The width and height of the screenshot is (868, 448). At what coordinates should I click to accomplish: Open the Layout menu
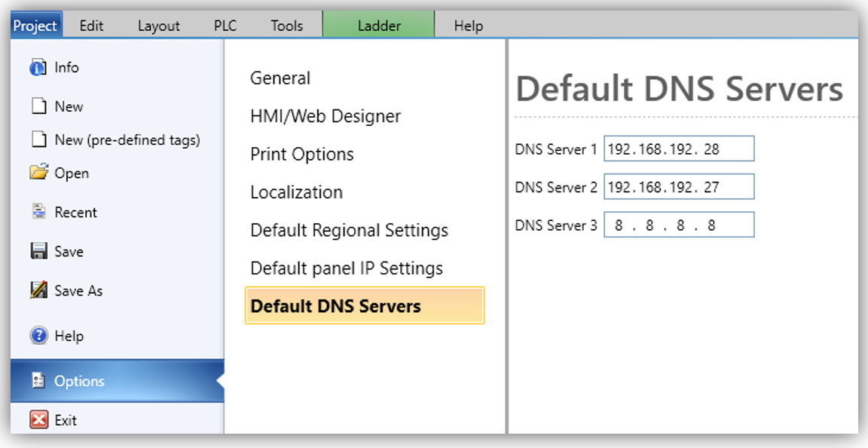[159, 26]
